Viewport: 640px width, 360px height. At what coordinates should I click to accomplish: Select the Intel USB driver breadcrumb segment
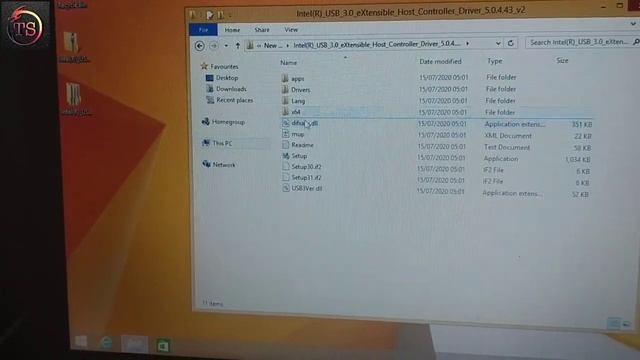point(377,44)
